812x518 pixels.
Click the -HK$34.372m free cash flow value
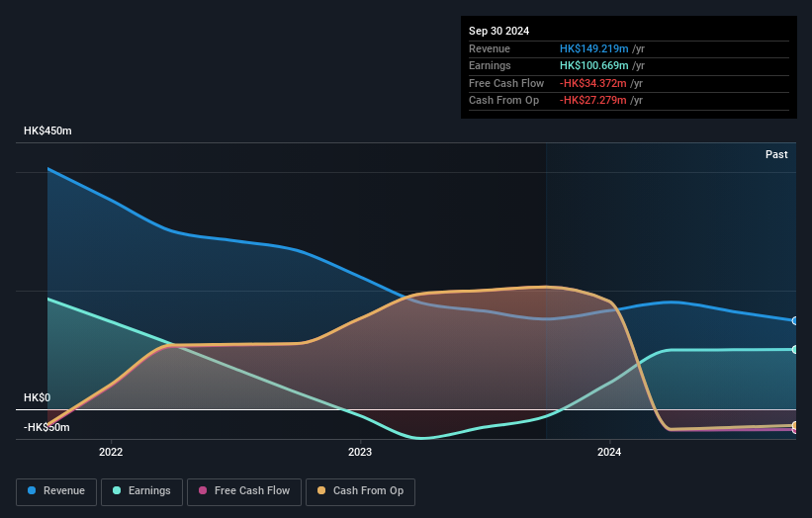pos(593,83)
